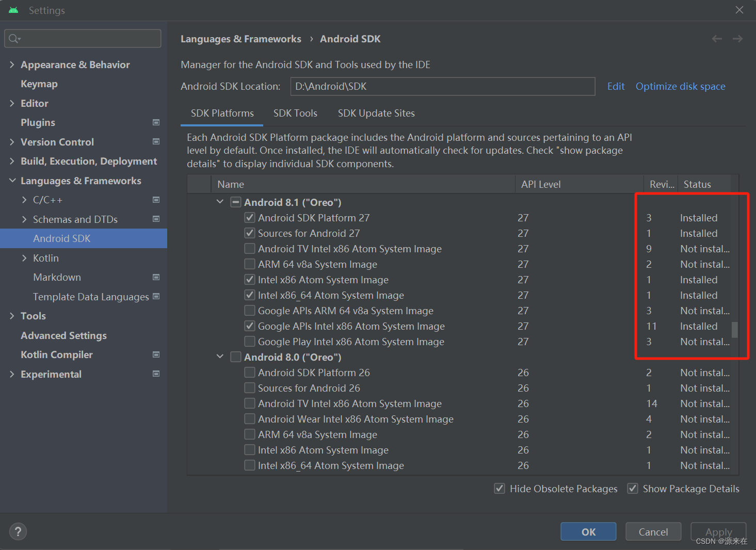Sort table by API Level column header
The width and height of the screenshot is (756, 550).
[x=579, y=184]
